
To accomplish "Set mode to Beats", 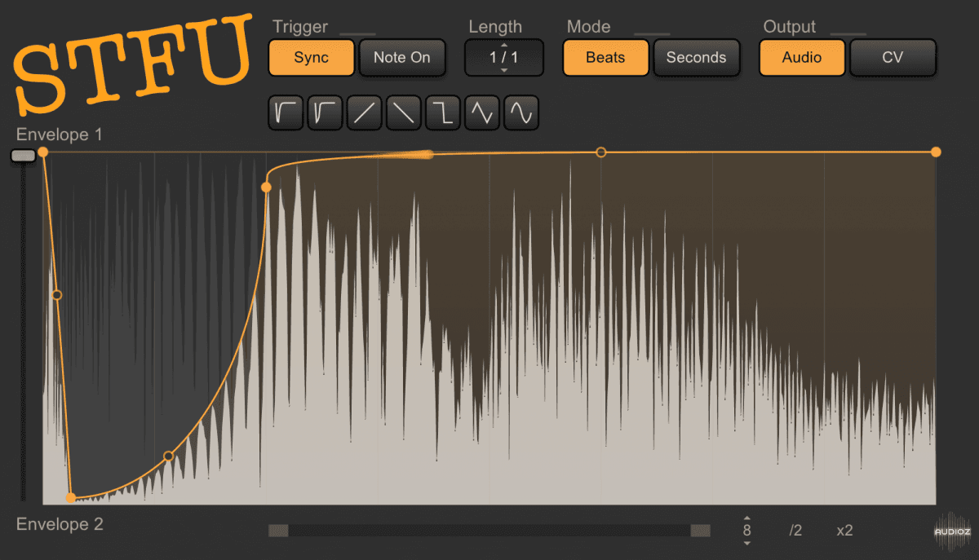I will [605, 58].
